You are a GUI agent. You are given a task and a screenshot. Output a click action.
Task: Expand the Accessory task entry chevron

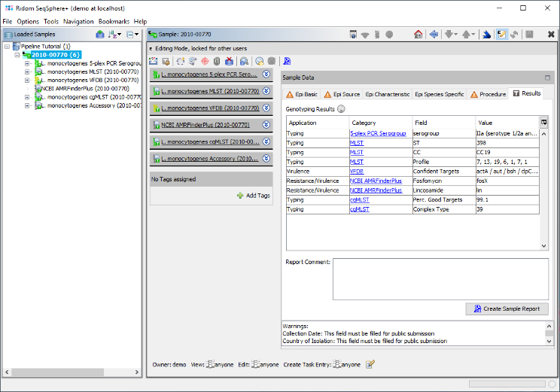coord(266,158)
